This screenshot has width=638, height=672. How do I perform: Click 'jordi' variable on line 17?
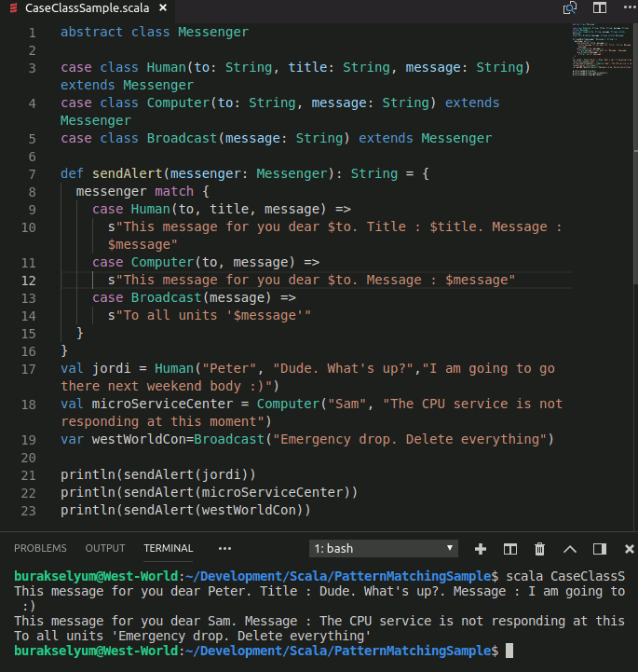pyautogui.click(x=112, y=368)
